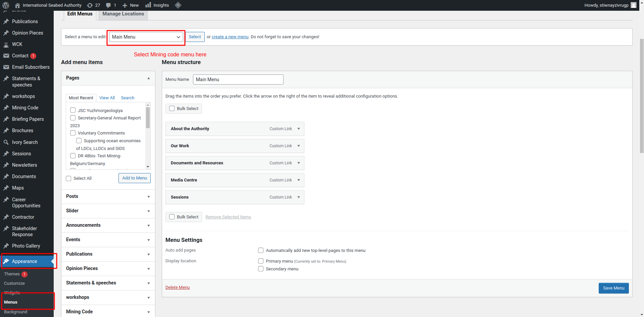Open the Insights bar chart icon
The height and width of the screenshot is (317, 644).
click(148, 5)
